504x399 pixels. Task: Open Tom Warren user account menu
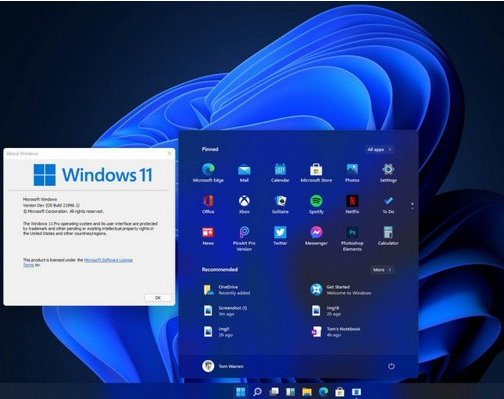coord(223,366)
